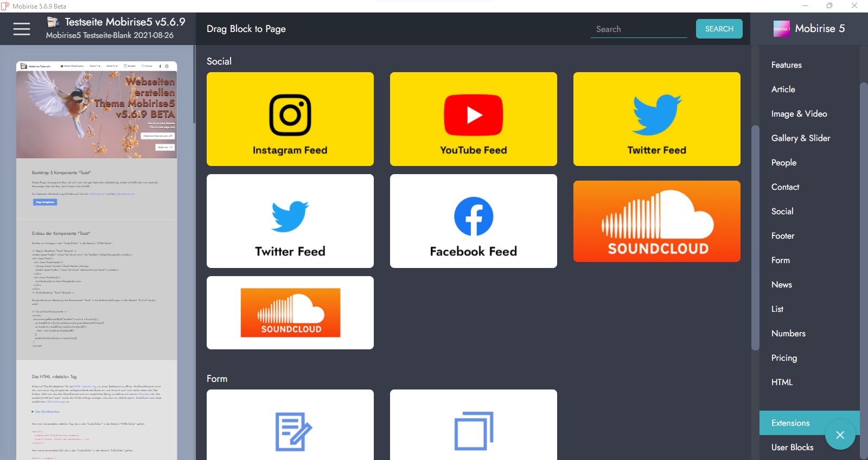Click the blue button in the Toast section preview
868x460 pixels.
point(45,202)
